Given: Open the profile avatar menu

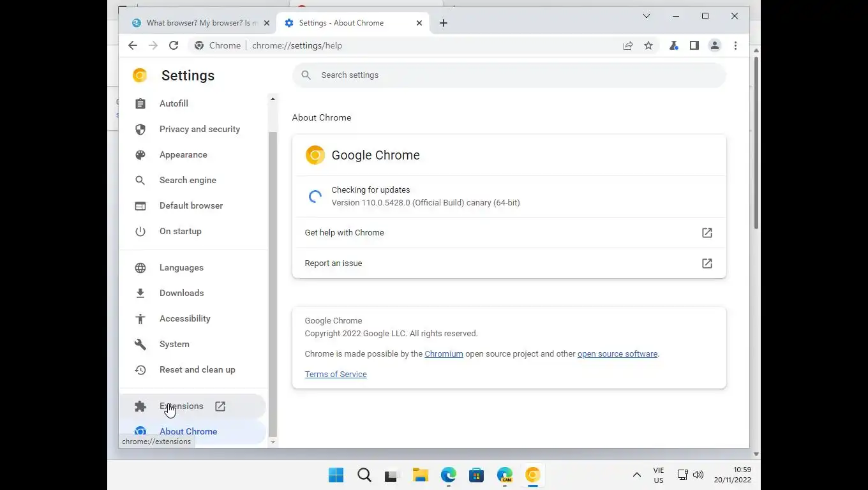Looking at the screenshot, I should (x=715, y=45).
